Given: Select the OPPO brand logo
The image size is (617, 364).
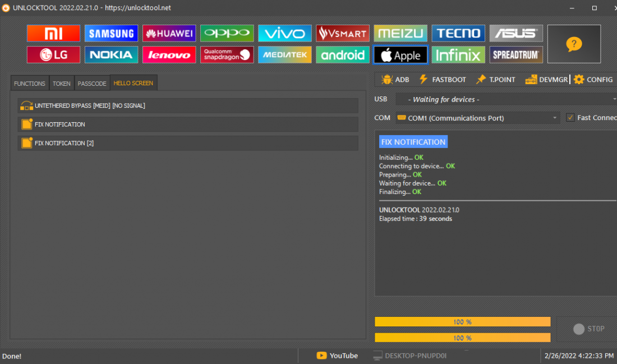Looking at the screenshot, I should 227,34.
